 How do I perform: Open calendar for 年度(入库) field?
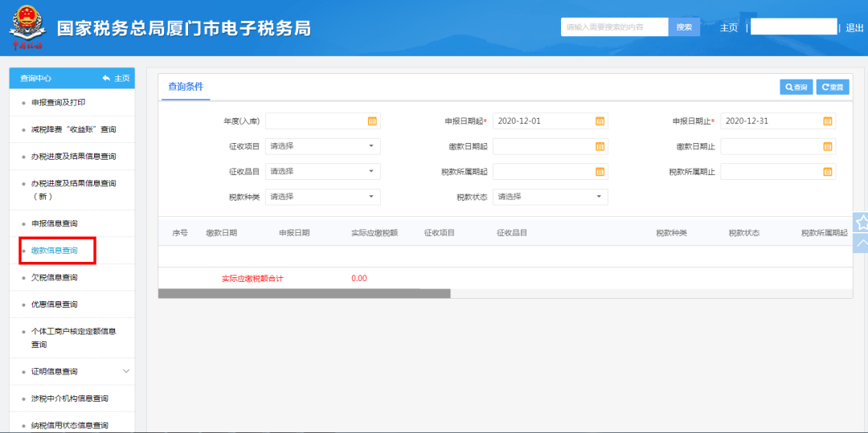point(372,121)
